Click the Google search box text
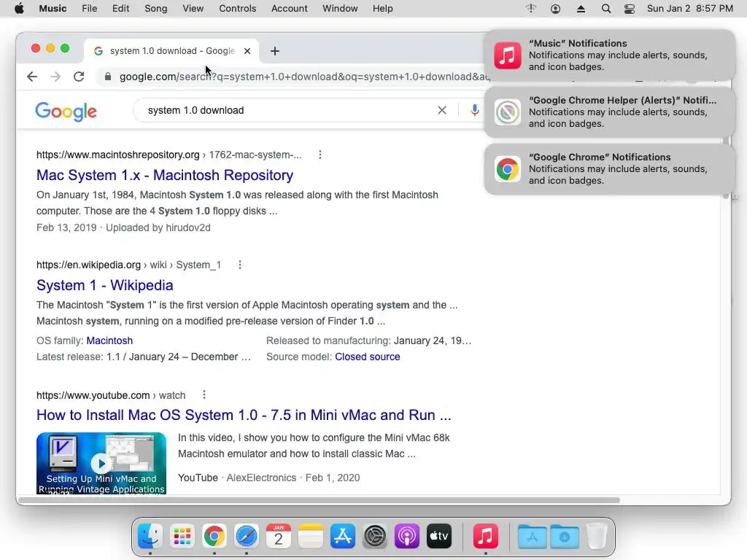747x560 pixels. (196, 111)
